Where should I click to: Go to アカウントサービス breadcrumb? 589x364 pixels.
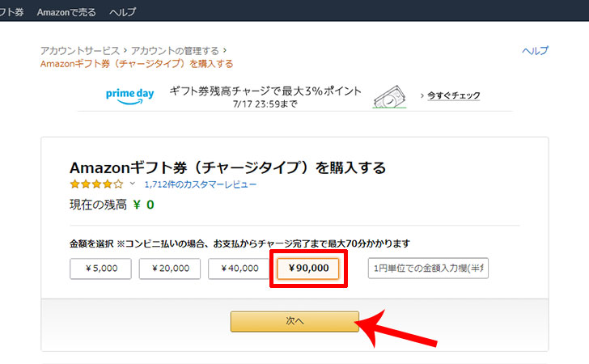tap(80, 51)
